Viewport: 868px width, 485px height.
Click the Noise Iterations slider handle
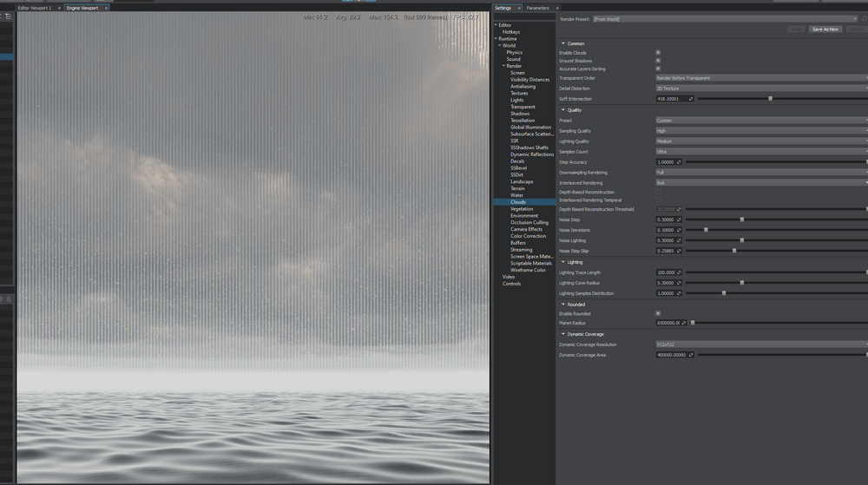tap(706, 230)
